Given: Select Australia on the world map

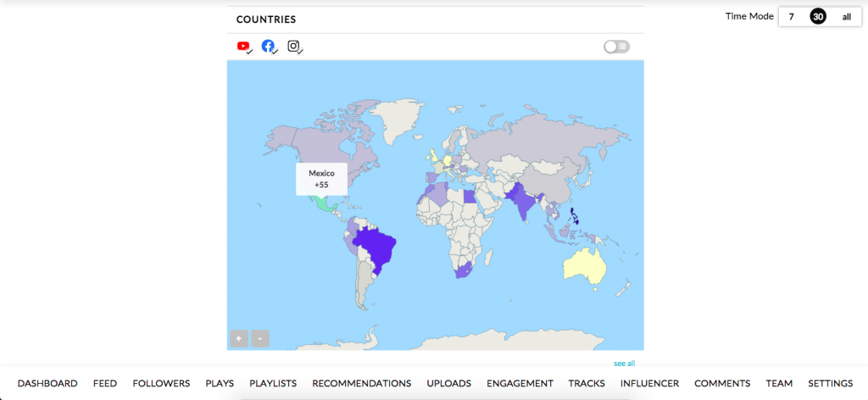Looking at the screenshot, I should (x=586, y=267).
